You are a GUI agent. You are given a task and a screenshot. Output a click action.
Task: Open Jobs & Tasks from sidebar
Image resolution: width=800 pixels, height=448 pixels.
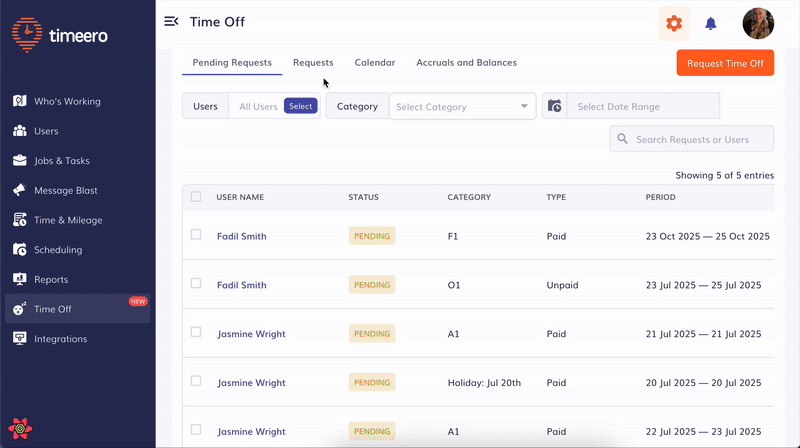click(62, 160)
